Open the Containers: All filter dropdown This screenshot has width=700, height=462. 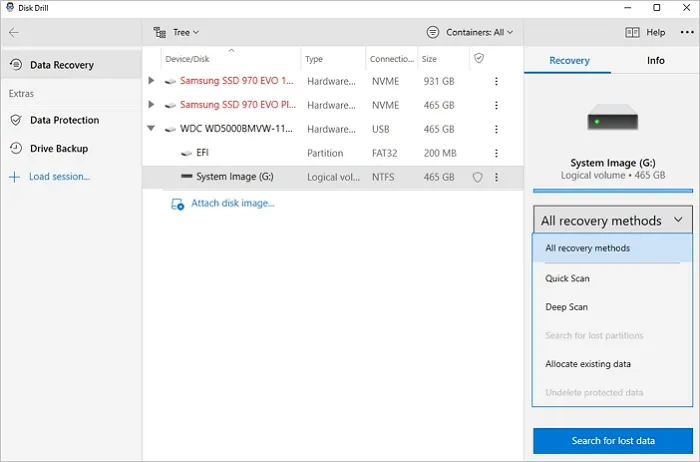tap(470, 32)
